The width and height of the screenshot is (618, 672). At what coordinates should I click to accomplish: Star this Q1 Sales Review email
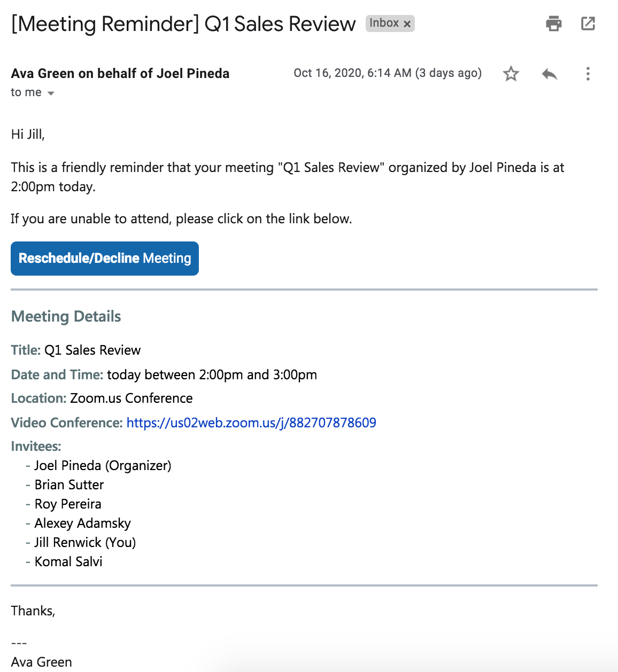coord(511,74)
